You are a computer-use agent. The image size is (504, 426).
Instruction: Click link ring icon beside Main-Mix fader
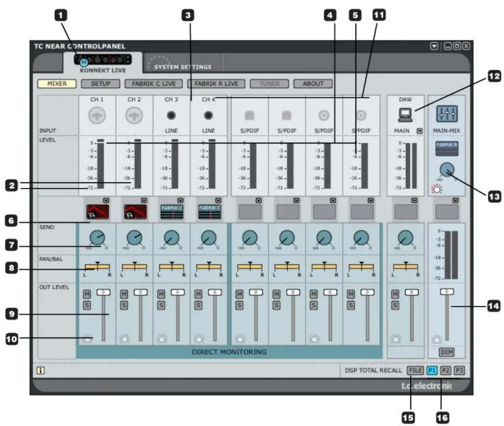437,340
